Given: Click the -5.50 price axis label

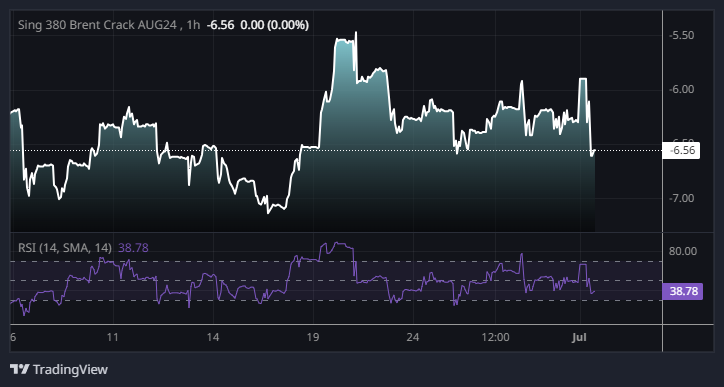Looking at the screenshot, I should (x=681, y=35).
